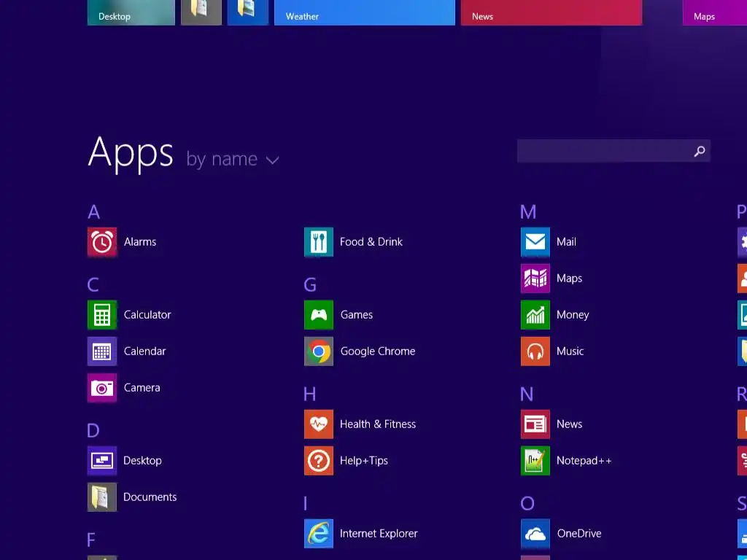Start the Camera app icon
Screen dimensions: 747x560
pyautogui.click(x=102, y=388)
